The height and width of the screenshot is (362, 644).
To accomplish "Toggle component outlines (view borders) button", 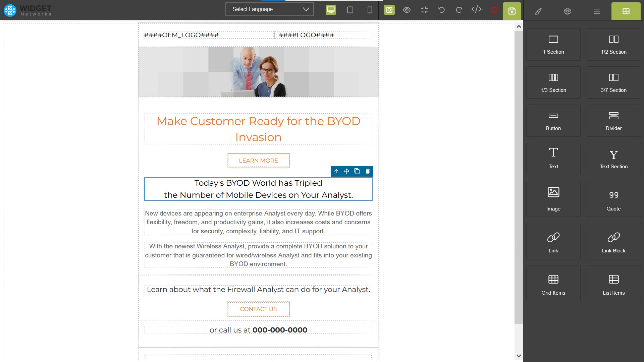I will pyautogui.click(x=389, y=10).
